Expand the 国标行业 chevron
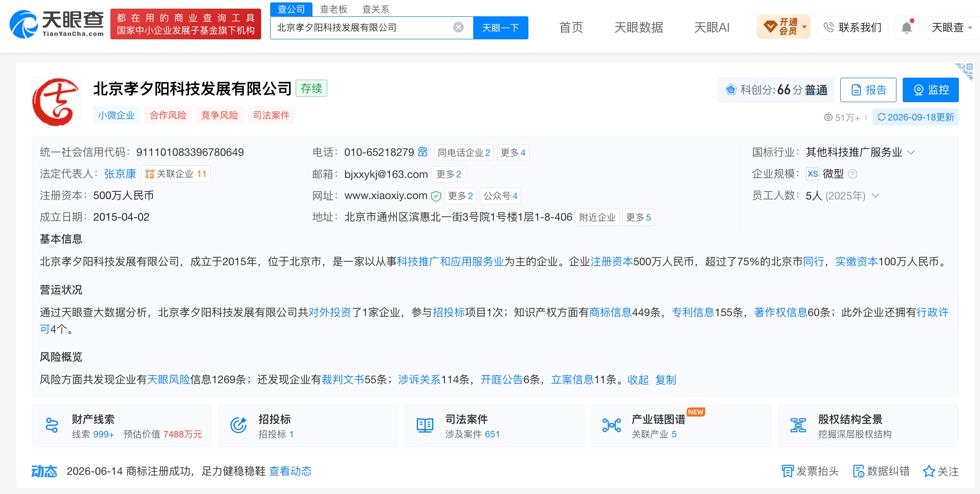Viewport: 980px width, 494px height. point(911,153)
